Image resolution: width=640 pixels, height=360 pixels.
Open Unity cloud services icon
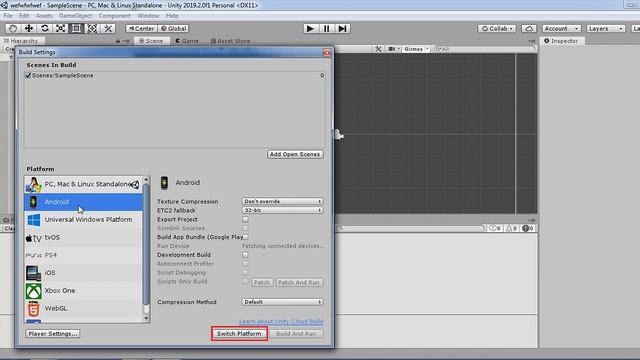coord(529,29)
